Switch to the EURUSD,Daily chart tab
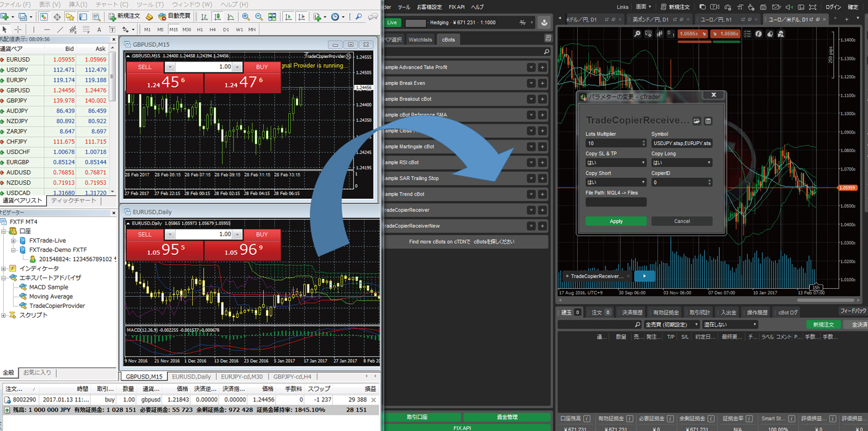The height and width of the screenshot is (431, 868). (x=191, y=376)
